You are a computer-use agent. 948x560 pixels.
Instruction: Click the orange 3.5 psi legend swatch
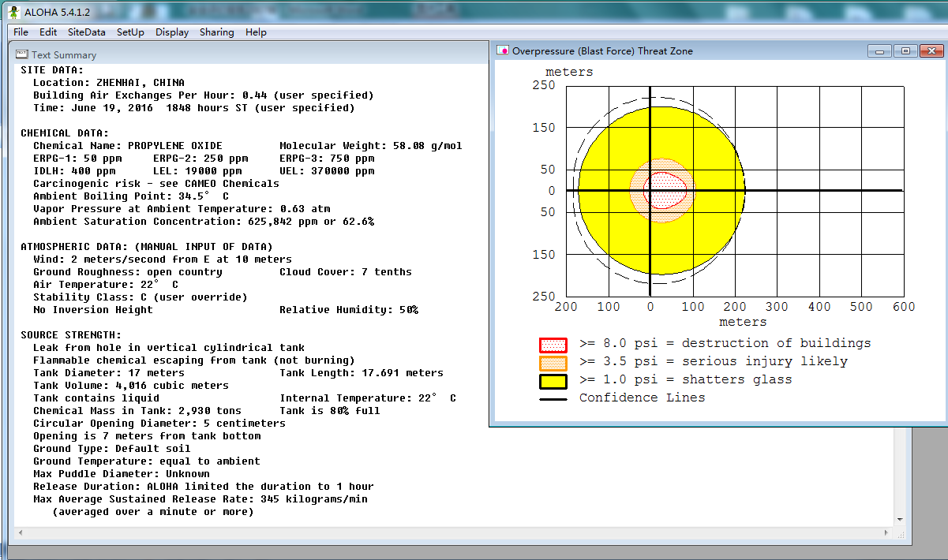coord(553,363)
